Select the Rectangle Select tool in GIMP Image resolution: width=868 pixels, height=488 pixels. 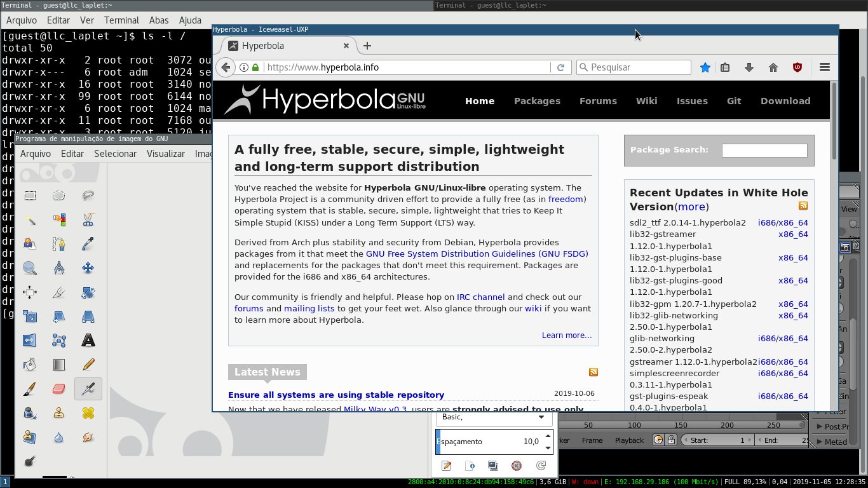coord(30,196)
